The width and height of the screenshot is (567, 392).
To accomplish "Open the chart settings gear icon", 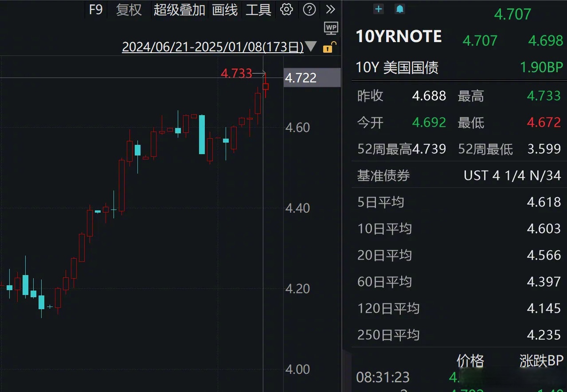I will point(286,10).
